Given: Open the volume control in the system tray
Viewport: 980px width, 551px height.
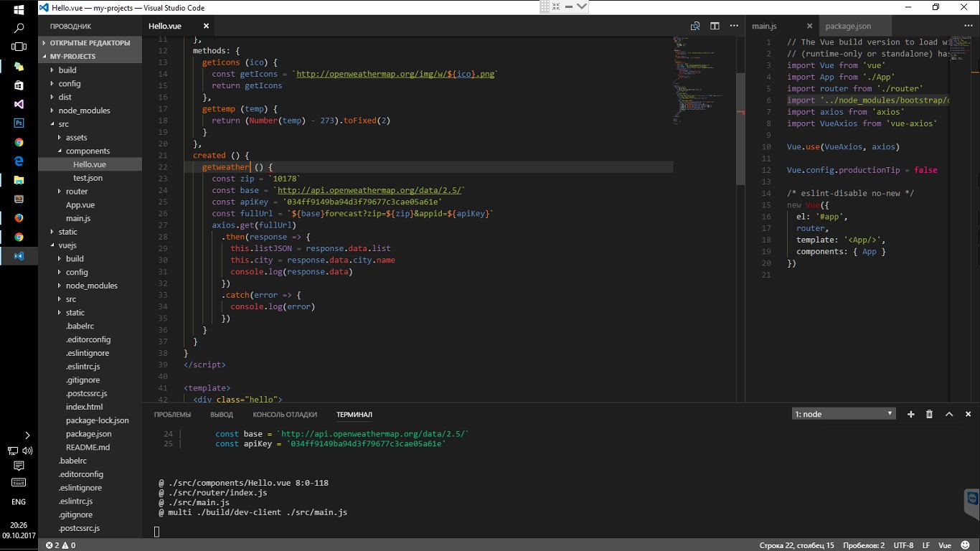Looking at the screenshot, I should 27,451.
